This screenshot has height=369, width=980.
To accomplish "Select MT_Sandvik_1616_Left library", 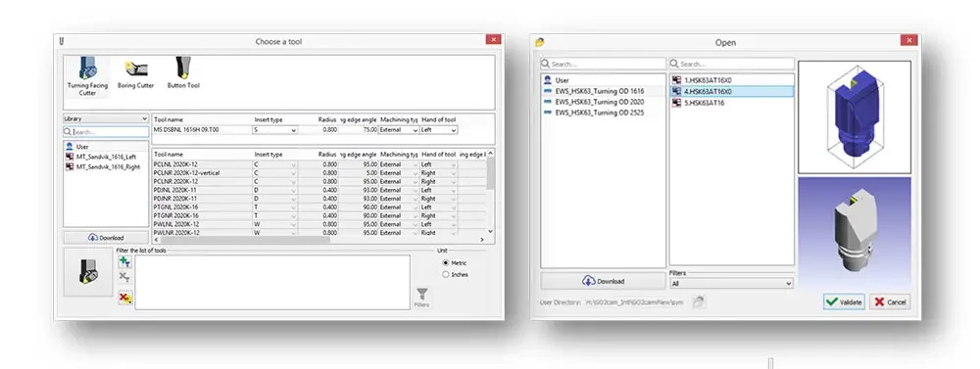I will click(x=106, y=156).
